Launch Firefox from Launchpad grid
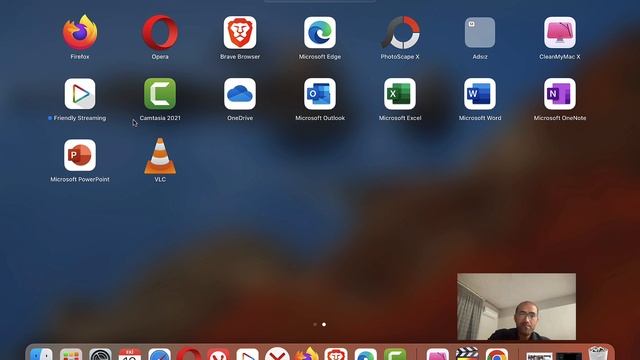The image size is (640, 360). click(80, 33)
